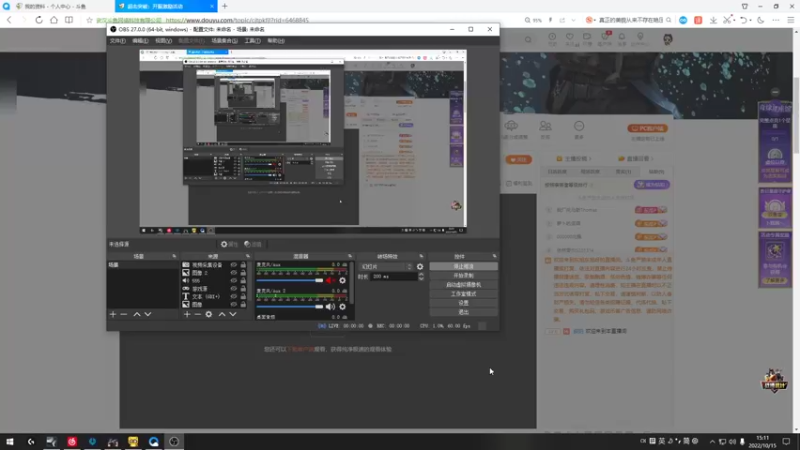
Task: Mute the second mixer channel speaker
Action: tap(331, 307)
